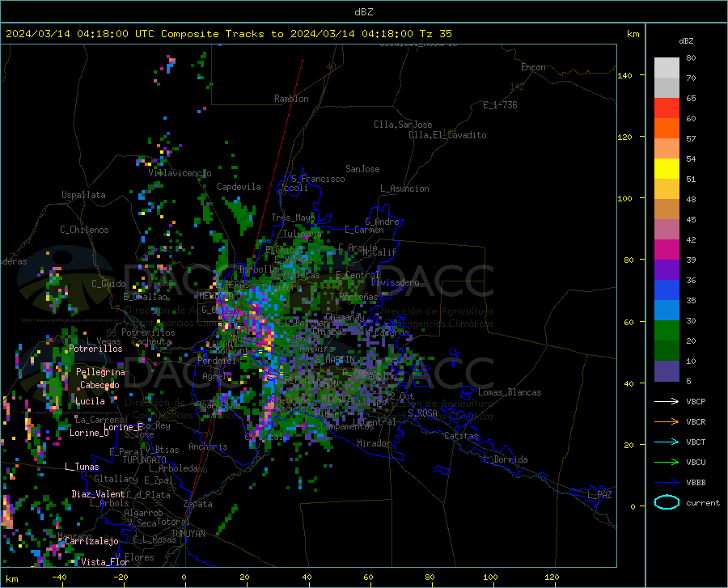The height and width of the screenshot is (588, 728).
Task: Click the 'Potrerillos' pink map label
Action: [x=95, y=349]
